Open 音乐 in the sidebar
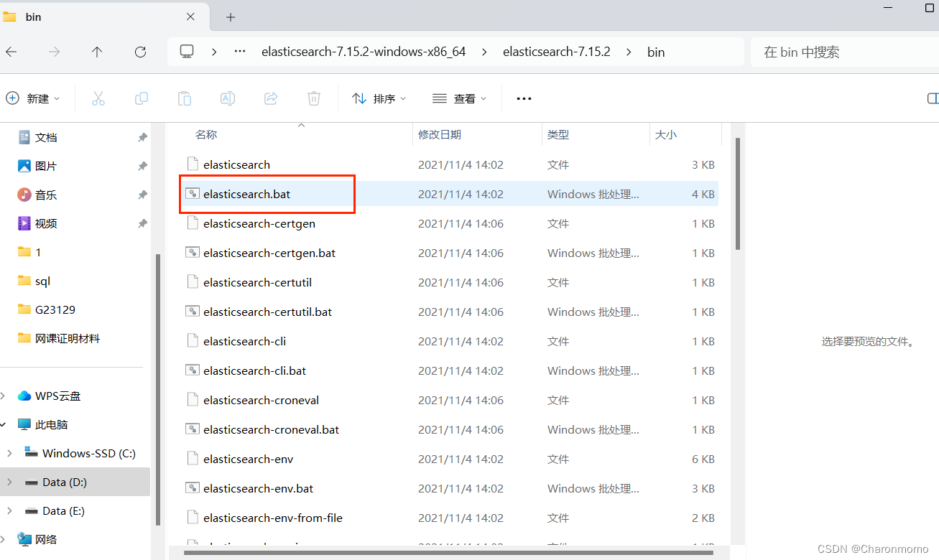The height and width of the screenshot is (560, 939). (46, 195)
